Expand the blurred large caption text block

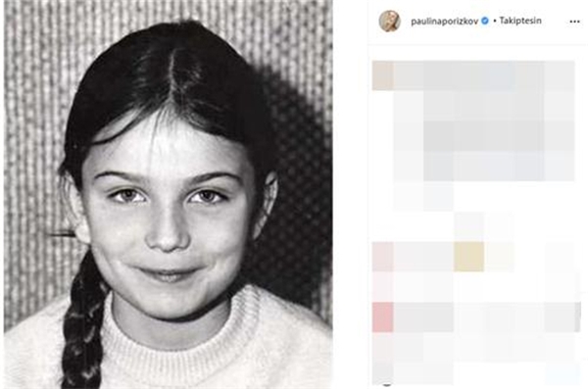tap(484, 121)
